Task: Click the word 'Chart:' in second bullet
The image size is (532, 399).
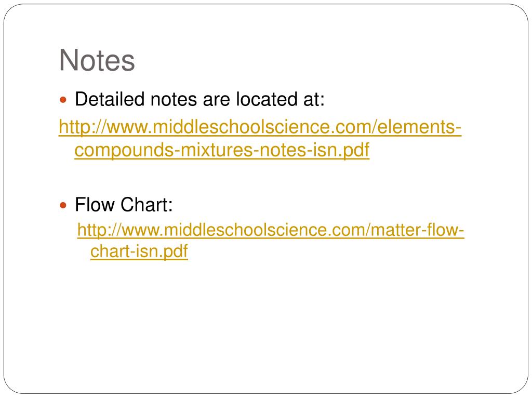Action: 147,205
